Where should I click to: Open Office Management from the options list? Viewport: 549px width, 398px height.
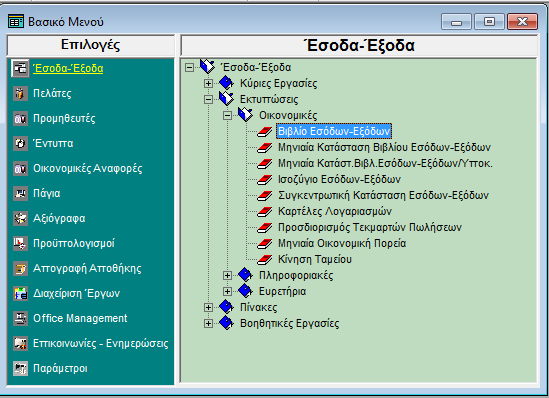click(x=80, y=318)
